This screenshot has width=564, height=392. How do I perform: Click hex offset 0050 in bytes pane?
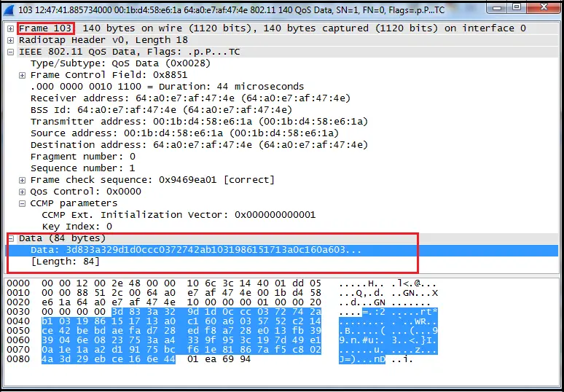click(18, 331)
